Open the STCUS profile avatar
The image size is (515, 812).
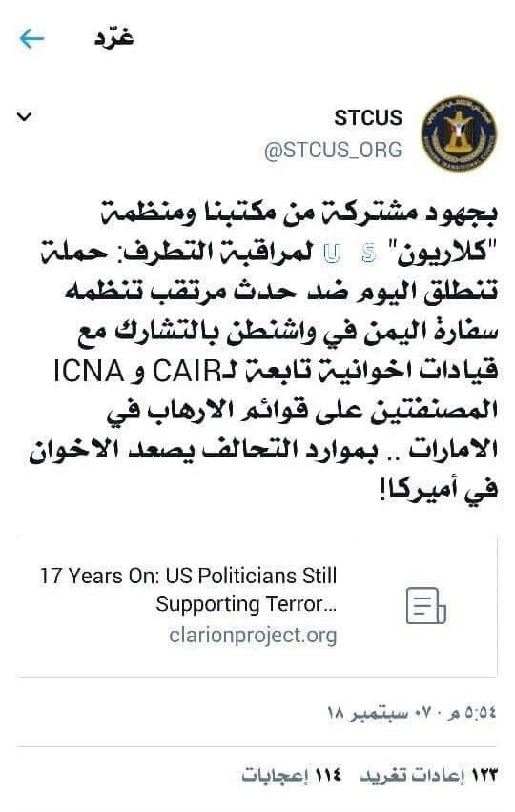(x=459, y=133)
